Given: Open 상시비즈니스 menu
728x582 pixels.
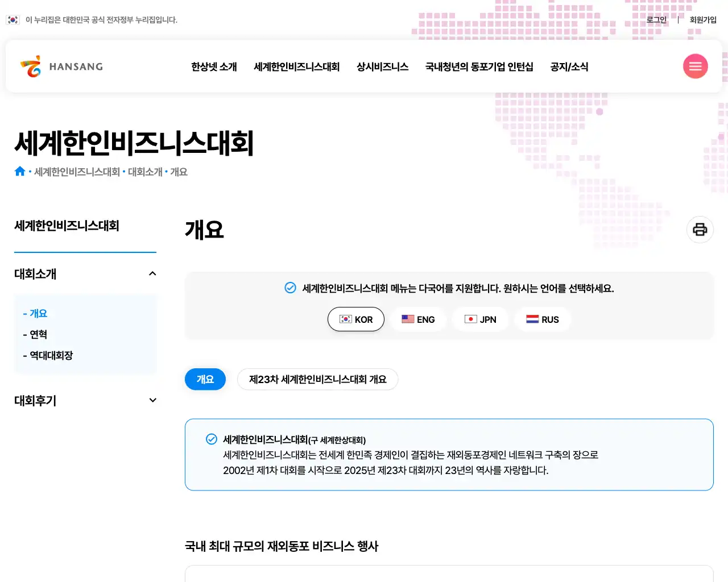Looking at the screenshot, I should (382, 66).
